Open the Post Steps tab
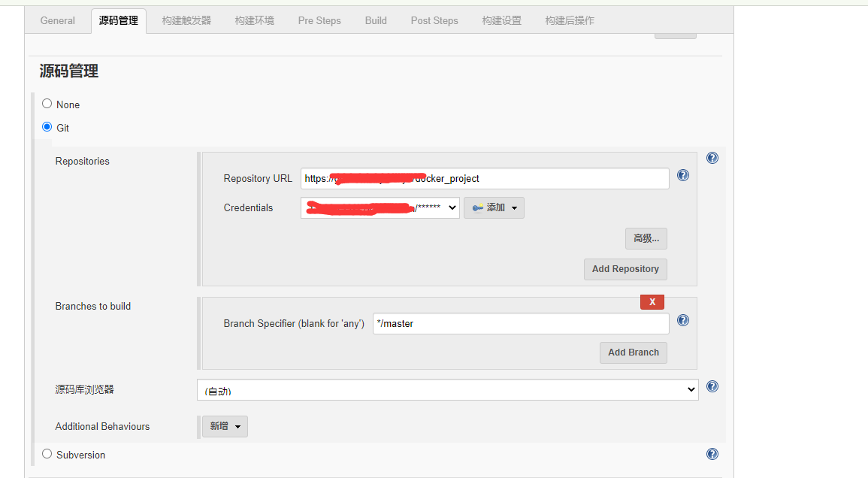868x478 pixels. 434,20
